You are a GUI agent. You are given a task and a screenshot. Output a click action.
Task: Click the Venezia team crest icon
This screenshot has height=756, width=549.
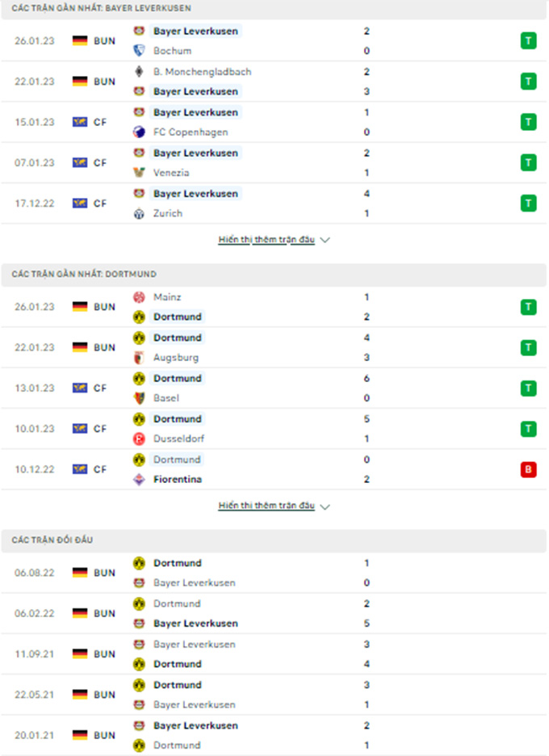[139, 173]
